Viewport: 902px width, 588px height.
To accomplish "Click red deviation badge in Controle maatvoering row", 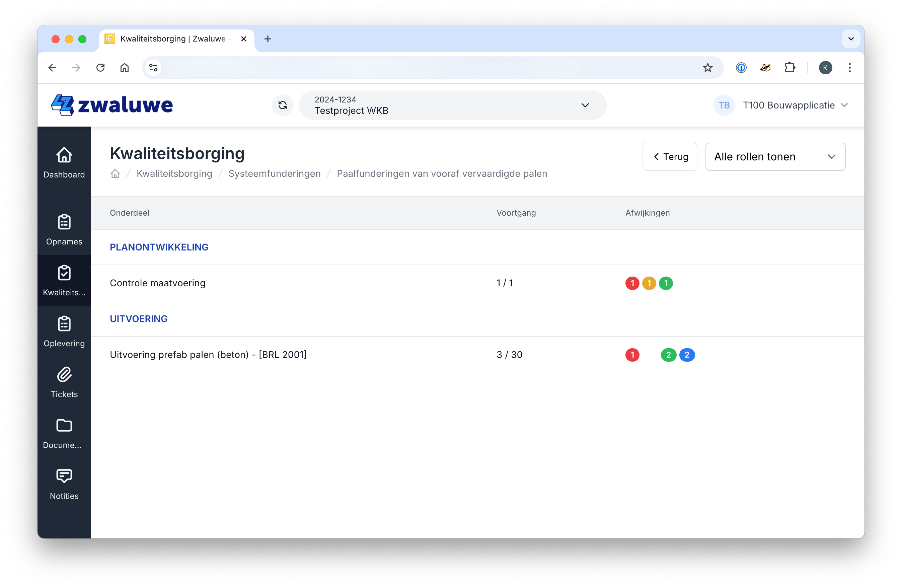I will (x=632, y=283).
